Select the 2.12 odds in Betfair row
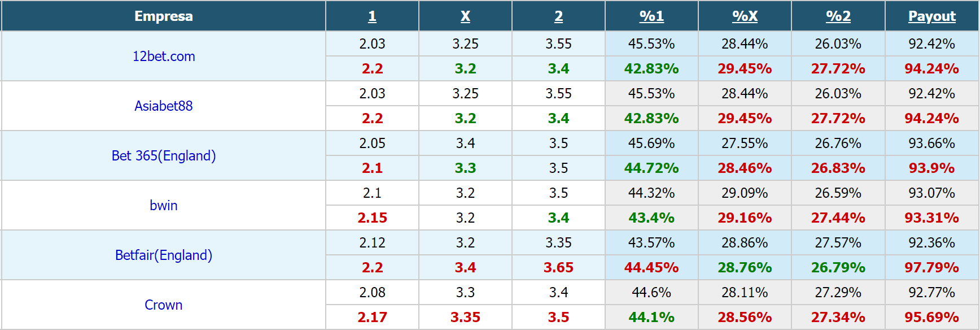The image size is (980, 330). pos(372,243)
